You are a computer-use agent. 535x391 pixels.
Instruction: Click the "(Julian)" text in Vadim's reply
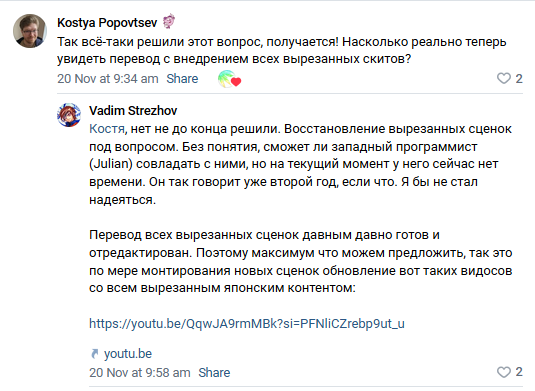111,164
